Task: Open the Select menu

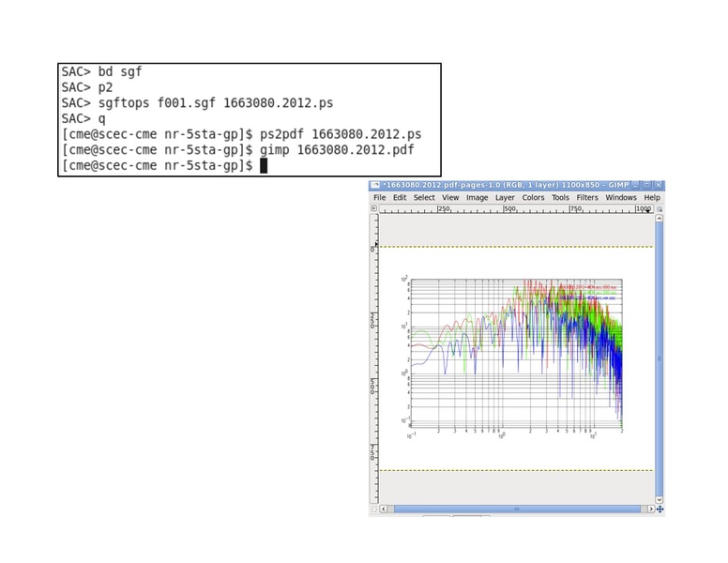Action: click(424, 198)
